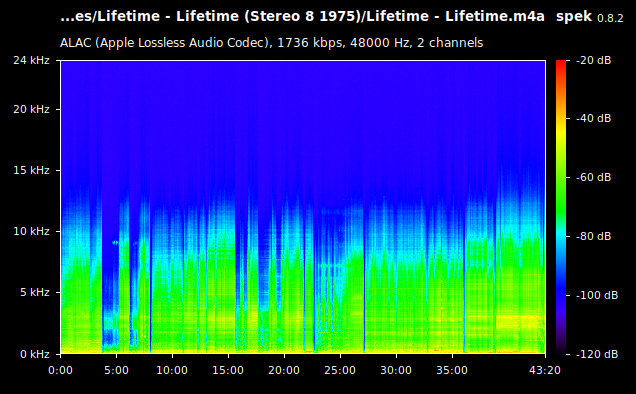Click the 10 kHz frequency axis label
This screenshot has width=636, height=394.
31,231
